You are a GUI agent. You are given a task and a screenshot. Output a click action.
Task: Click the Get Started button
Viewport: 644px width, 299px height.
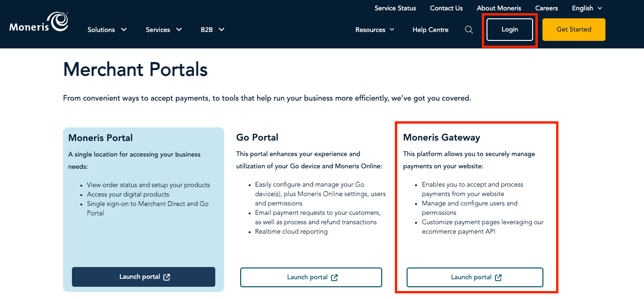pyautogui.click(x=574, y=30)
